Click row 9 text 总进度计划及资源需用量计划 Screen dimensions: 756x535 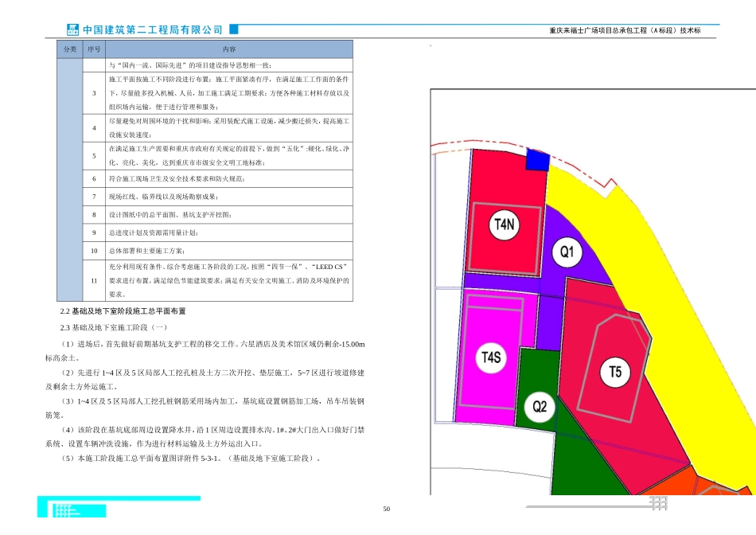(154, 232)
